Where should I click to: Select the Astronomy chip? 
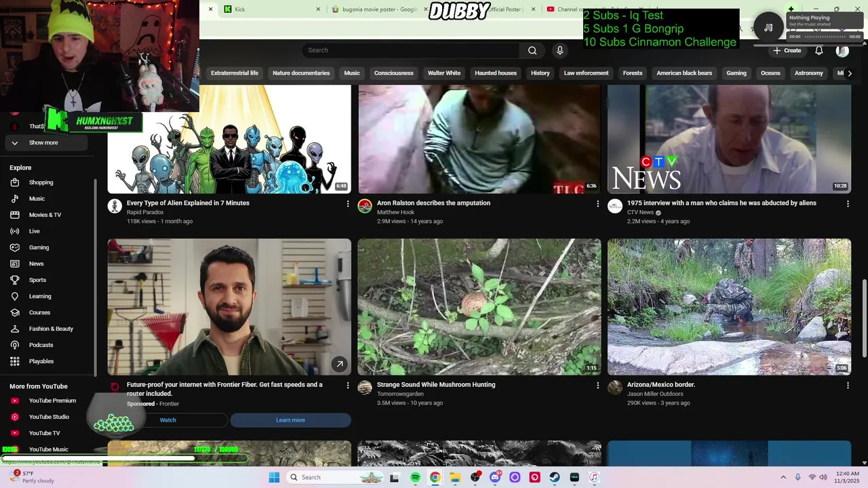(x=809, y=73)
